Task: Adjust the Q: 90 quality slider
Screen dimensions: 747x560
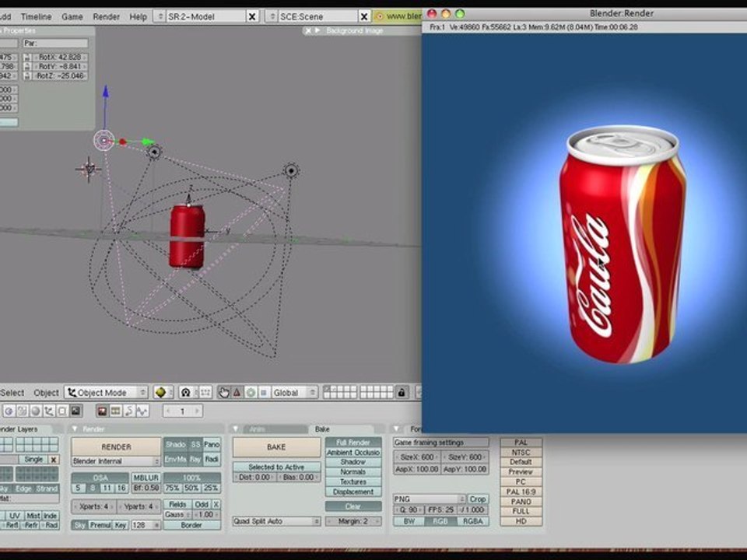Action: click(409, 510)
